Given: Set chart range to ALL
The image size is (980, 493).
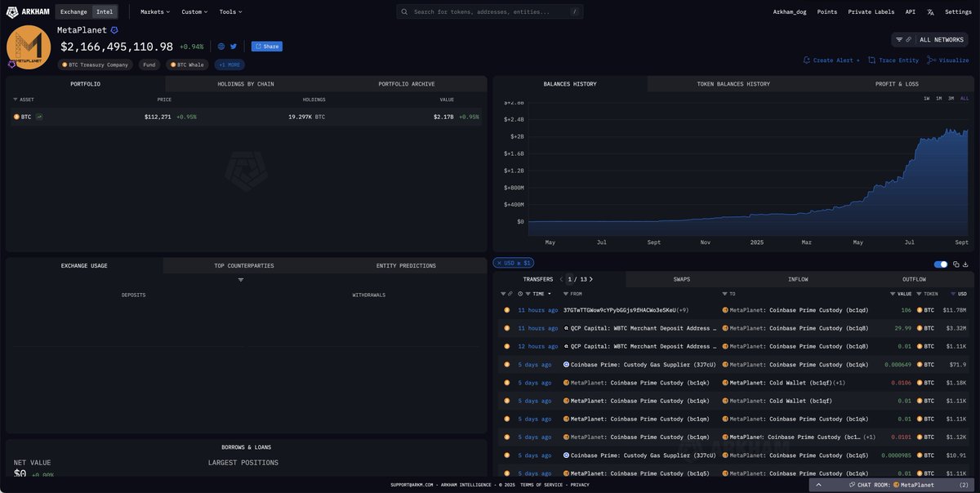Looking at the screenshot, I should [x=964, y=98].
